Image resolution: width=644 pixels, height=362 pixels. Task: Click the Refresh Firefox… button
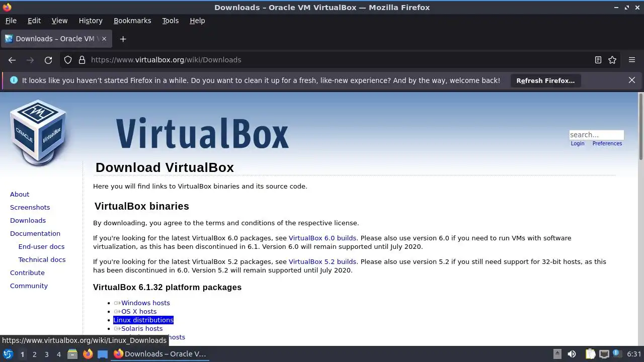click(x=545, y=80)
